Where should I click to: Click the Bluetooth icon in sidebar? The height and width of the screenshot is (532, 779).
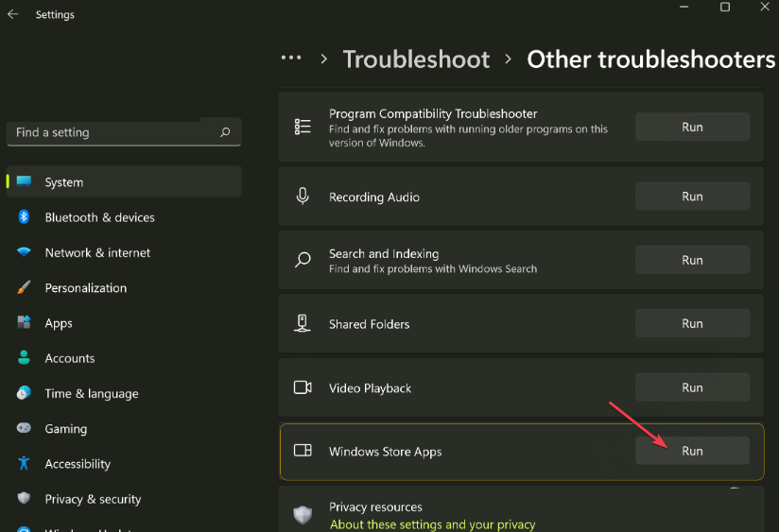[x=24, y=216]
